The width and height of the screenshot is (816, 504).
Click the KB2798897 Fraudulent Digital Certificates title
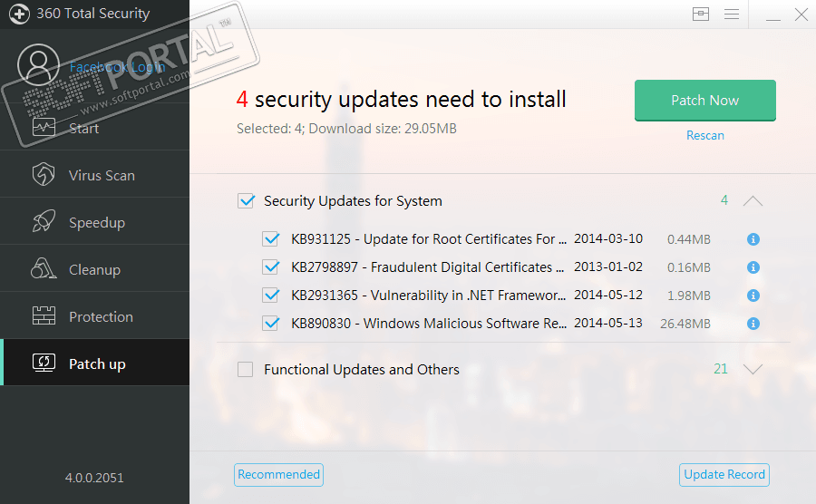428,267
